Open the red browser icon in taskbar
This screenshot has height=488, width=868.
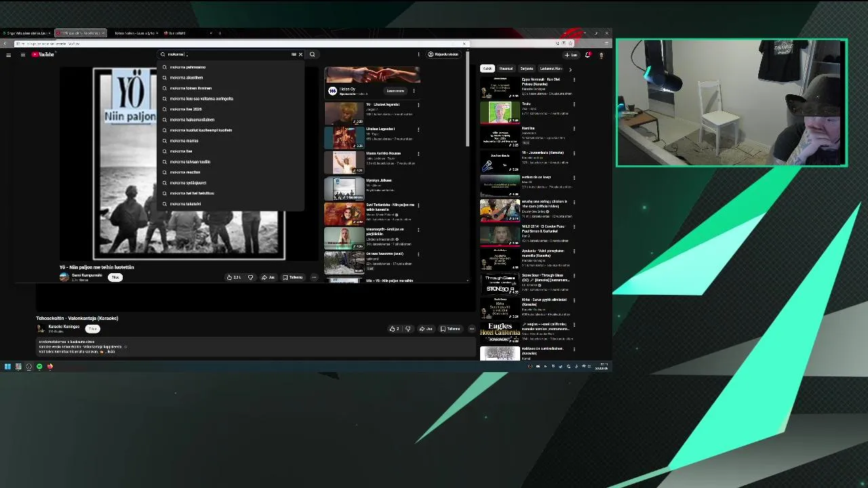click(50, 367)
